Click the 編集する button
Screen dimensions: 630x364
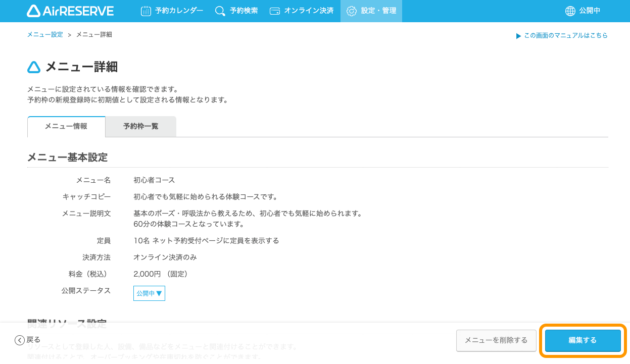[x=582, y=340]
